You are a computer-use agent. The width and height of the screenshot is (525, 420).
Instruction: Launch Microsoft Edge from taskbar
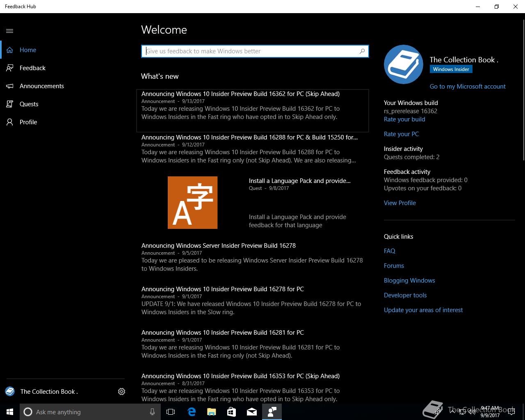(x=191, y=412)
